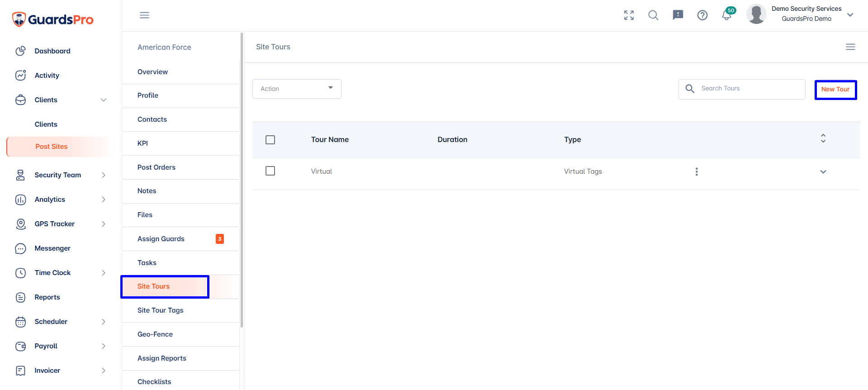Open the Assign Reports section
The width and height of the screenshot is (868, 390).
[180, 358]
